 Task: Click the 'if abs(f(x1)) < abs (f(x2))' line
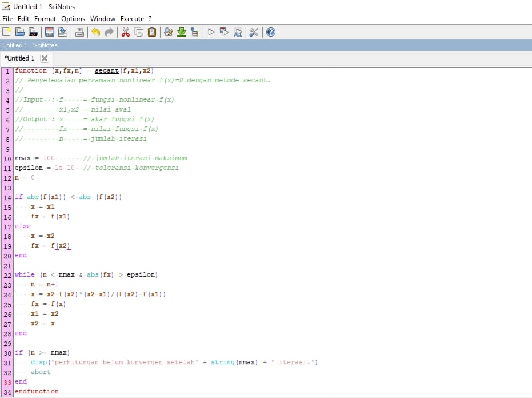tap(68, 197)
